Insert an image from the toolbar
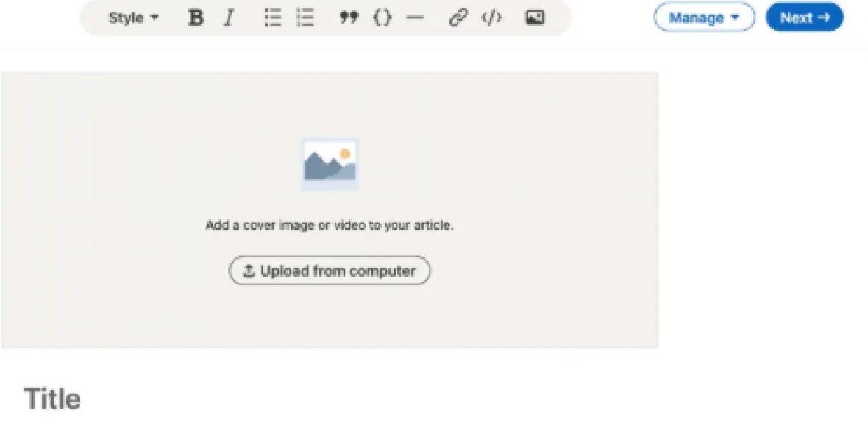The width and height of the screenshot is (868, 434). point(535,18)
